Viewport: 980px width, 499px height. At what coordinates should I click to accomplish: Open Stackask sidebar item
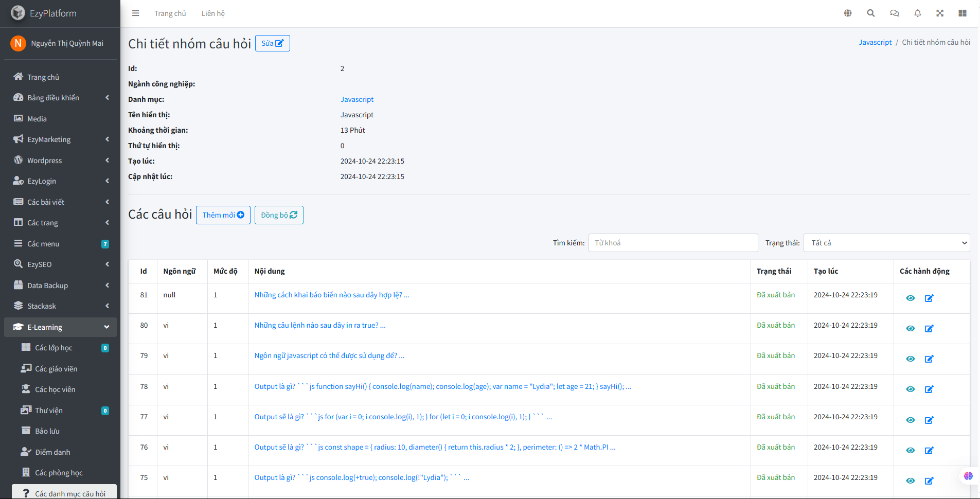point(60,306)
